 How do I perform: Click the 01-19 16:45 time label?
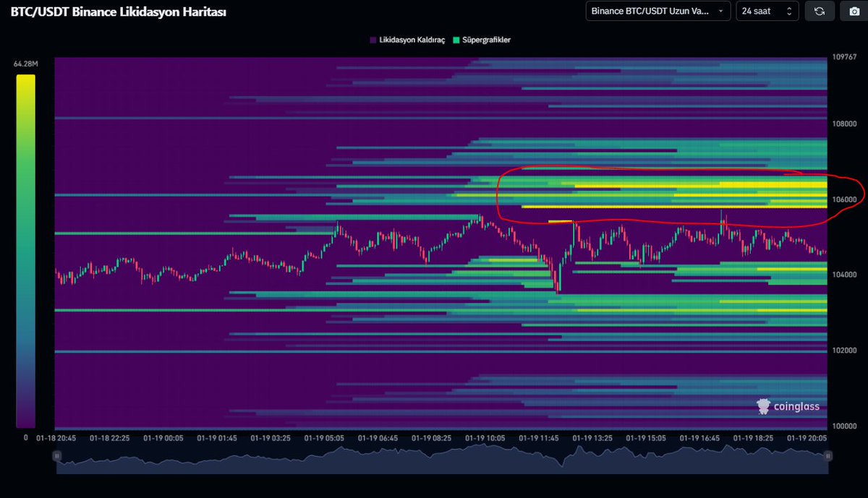point(700,438)
